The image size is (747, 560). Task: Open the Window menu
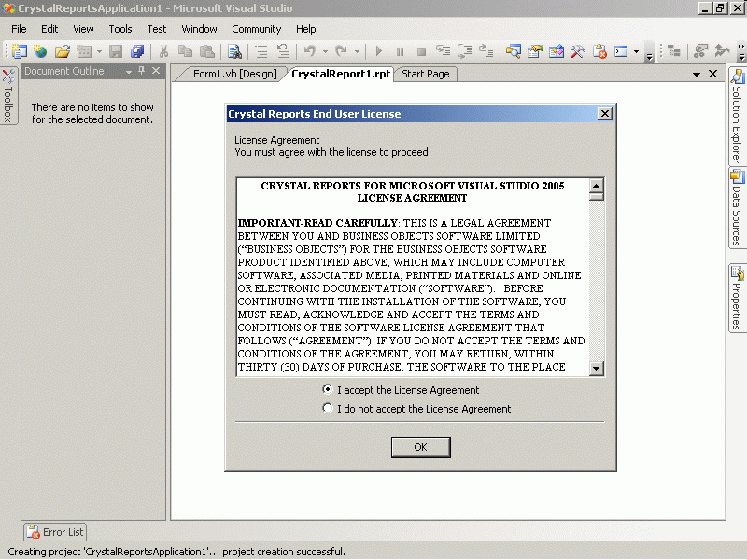(x=199, y=29)
